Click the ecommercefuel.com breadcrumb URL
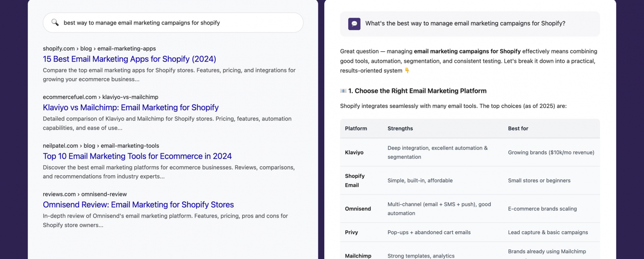This screenshot has width=644, height=259. (x=101, y=97)
